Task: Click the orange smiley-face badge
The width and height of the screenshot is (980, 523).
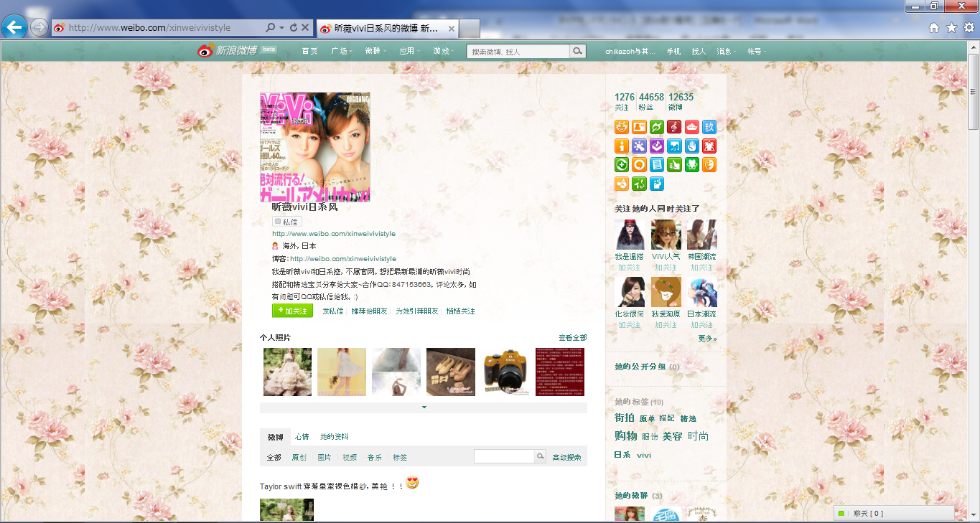Action: tap(622, 127)
